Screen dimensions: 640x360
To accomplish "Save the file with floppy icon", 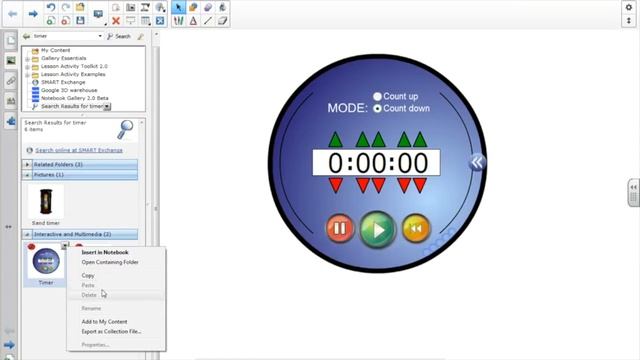I will pyautogui.click(x=80, y=21).
